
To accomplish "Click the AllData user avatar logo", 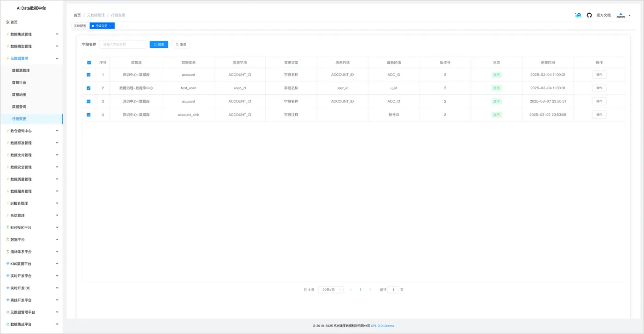I will 621,15.
